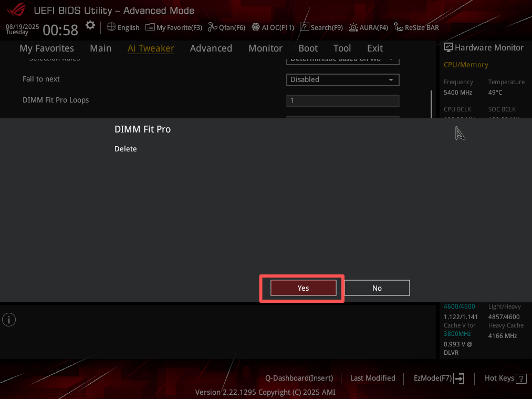Click the 4166 MHz Heavy Cache value
The height and width of the screenshot is (399, 532).
coord(503,336)
